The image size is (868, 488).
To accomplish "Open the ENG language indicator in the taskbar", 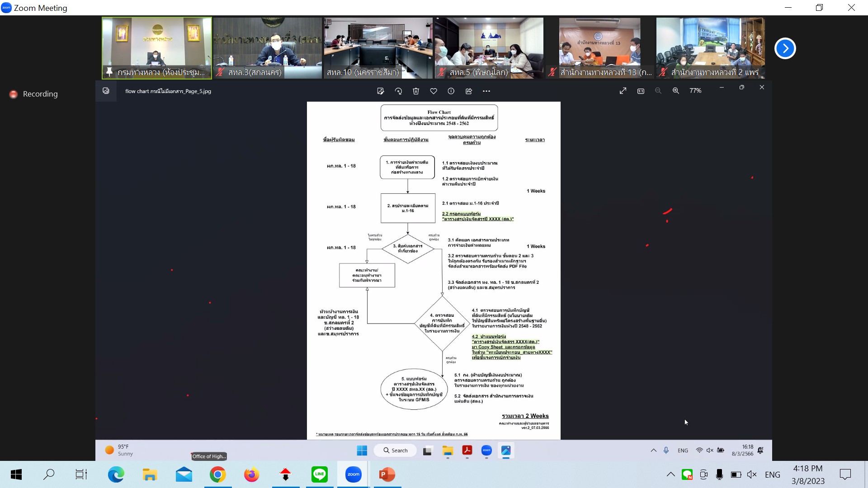I will pyautogui.click(x=773, y=474).
